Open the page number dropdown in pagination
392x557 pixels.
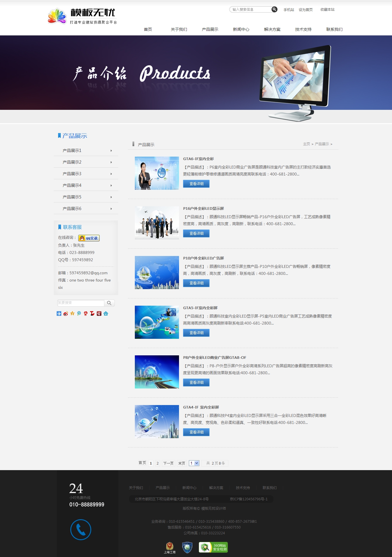pos(194,463)
